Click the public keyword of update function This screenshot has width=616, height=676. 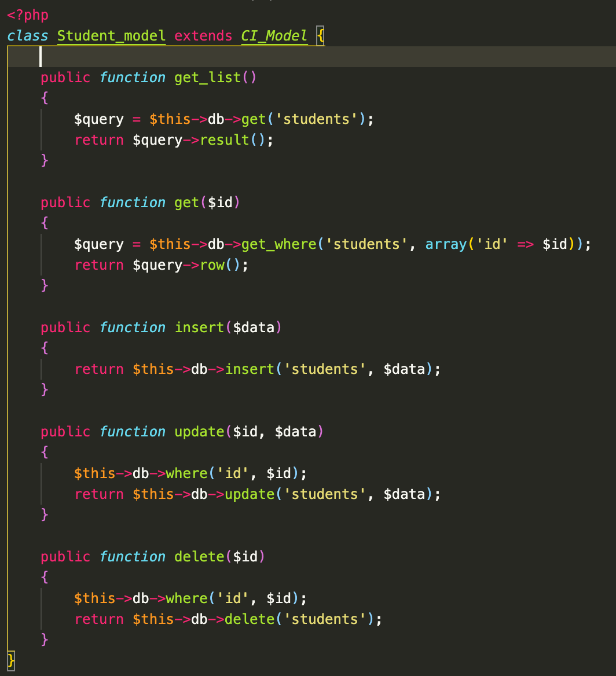(x=65, y=431)
